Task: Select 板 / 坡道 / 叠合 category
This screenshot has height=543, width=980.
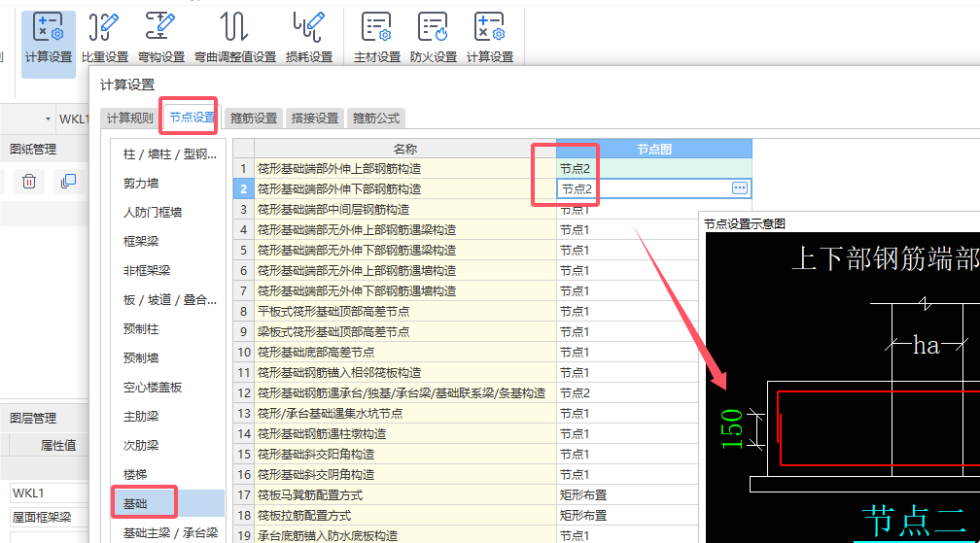Action: pyautogui.click(x=169, y=299)
